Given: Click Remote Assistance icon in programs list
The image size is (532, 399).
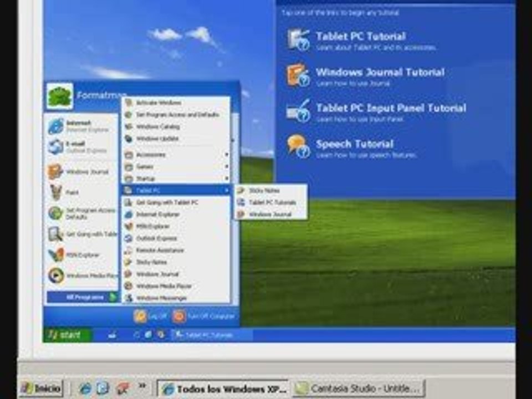Looking at the screenshot, I should click(128, 250).
